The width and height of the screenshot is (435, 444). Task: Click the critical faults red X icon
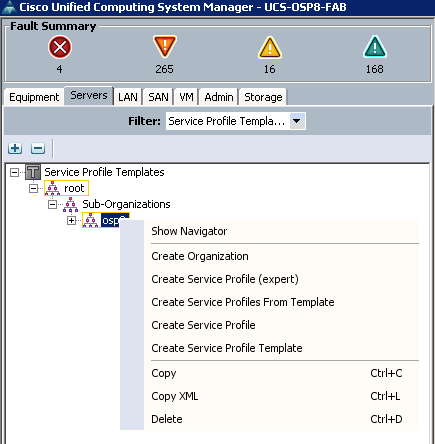coord(60,47)
